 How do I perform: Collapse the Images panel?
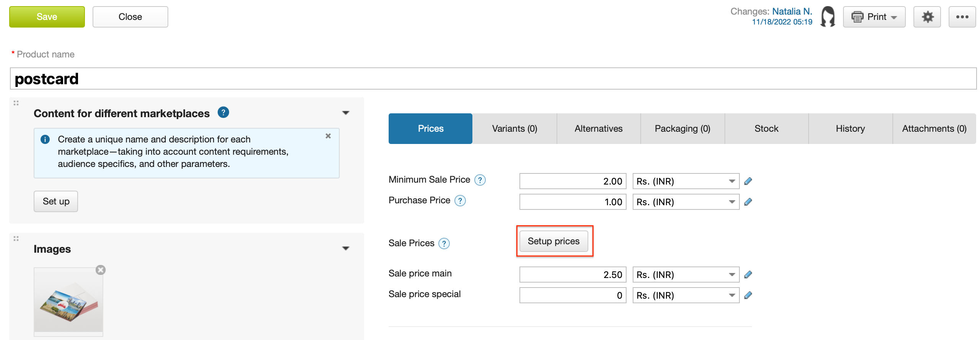pyautogui.click(x=346, y=248)
